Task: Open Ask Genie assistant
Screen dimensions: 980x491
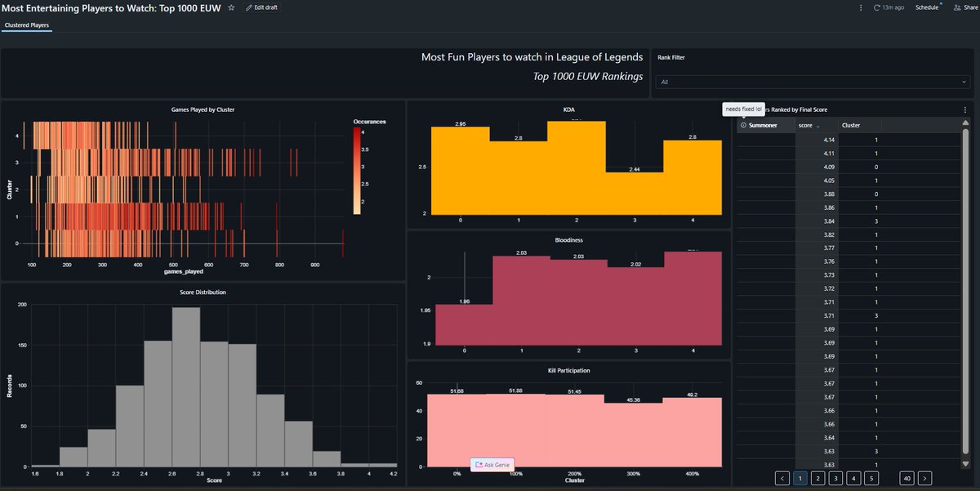Action: 492,465
